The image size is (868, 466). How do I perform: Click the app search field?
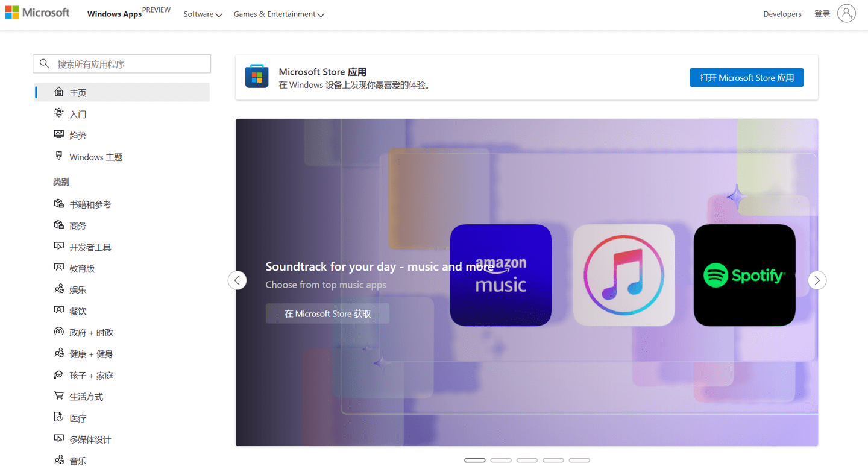pos(122,63)
